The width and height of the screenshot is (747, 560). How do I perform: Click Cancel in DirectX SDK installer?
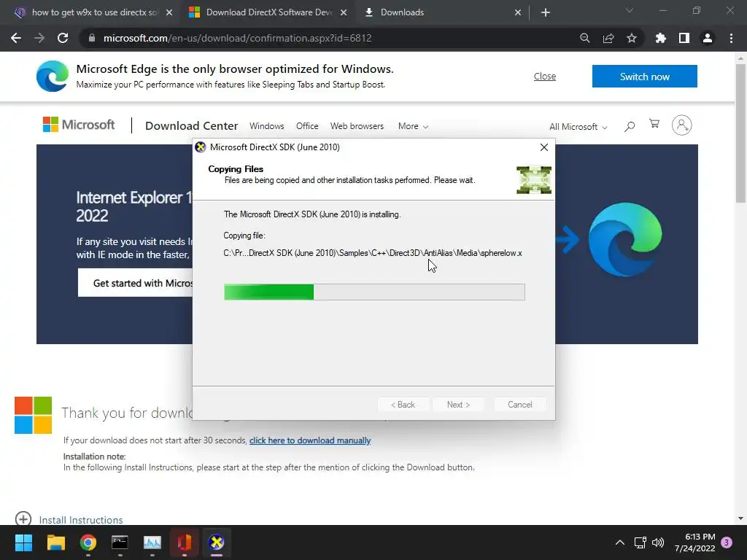point(519,404)
